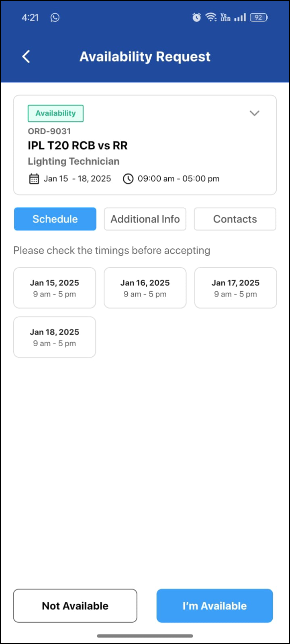Tap the battery level indicator

[x=259, y=17]
